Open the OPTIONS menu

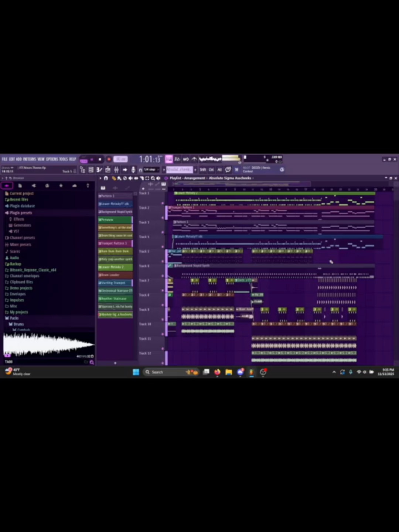click(x=52, y=159)
